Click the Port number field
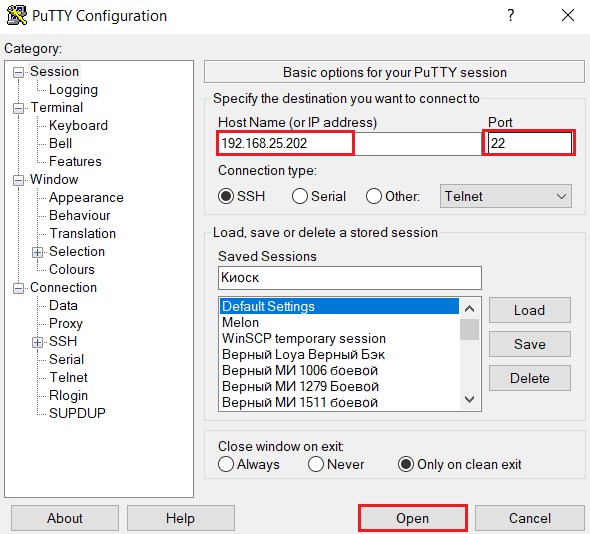The image size is (590, 534). click(529, 143)
